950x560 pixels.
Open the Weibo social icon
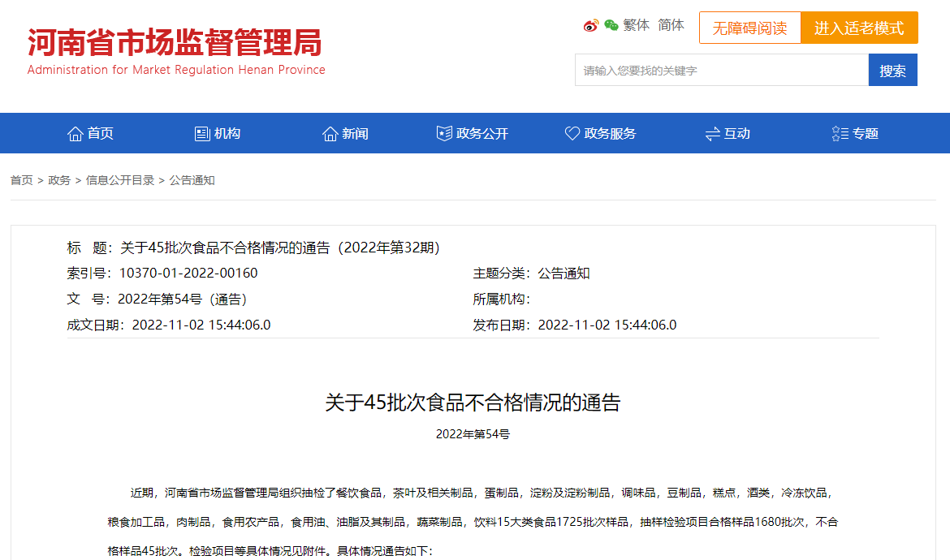[x=591, y=25]
